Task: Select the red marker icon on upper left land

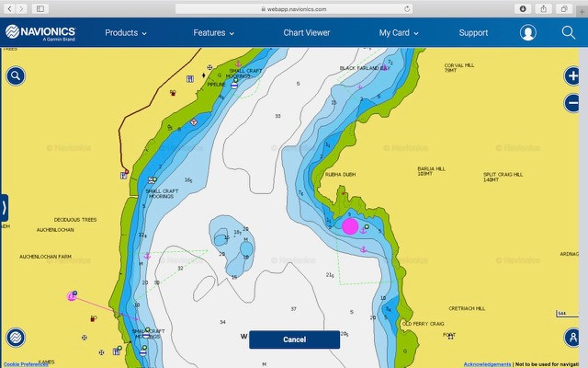Action: pyautogui.click(x=173, y=93)
